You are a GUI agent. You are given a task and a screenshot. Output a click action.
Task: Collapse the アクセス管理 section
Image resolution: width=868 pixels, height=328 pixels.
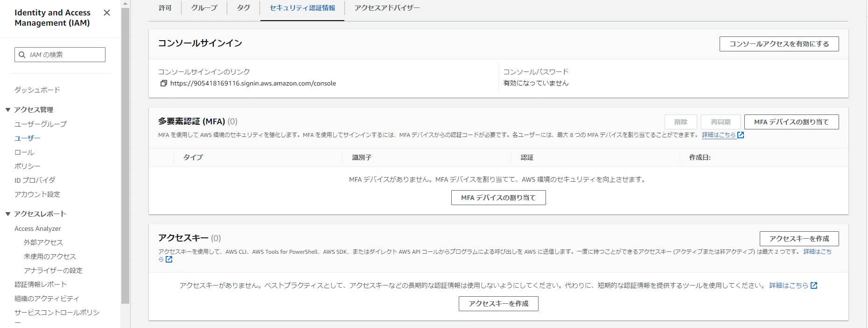pyautogui.click(x=8, y=110)
